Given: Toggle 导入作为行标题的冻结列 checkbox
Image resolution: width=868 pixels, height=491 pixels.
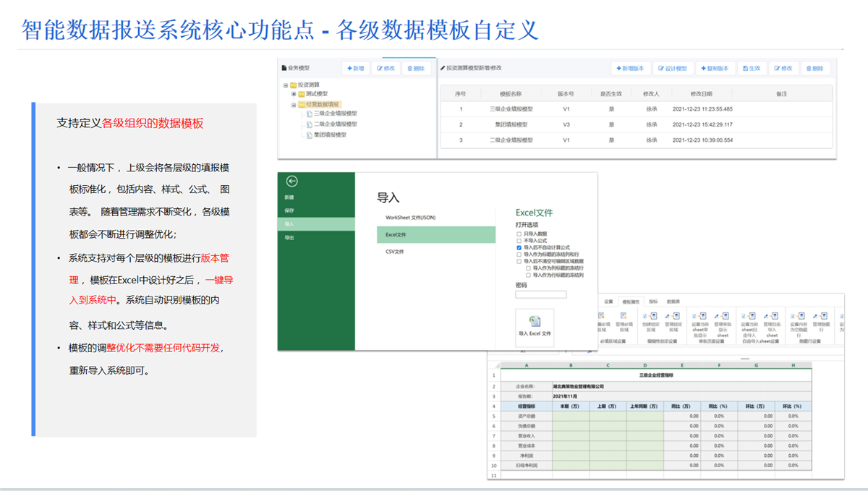Looking at the screenshot, I should [x=528, y=275].
